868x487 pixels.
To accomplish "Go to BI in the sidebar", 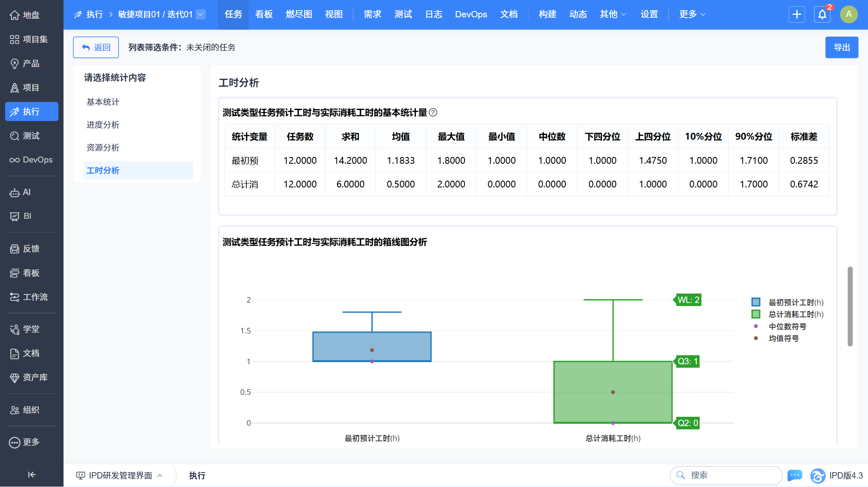I will pos(27,216).
